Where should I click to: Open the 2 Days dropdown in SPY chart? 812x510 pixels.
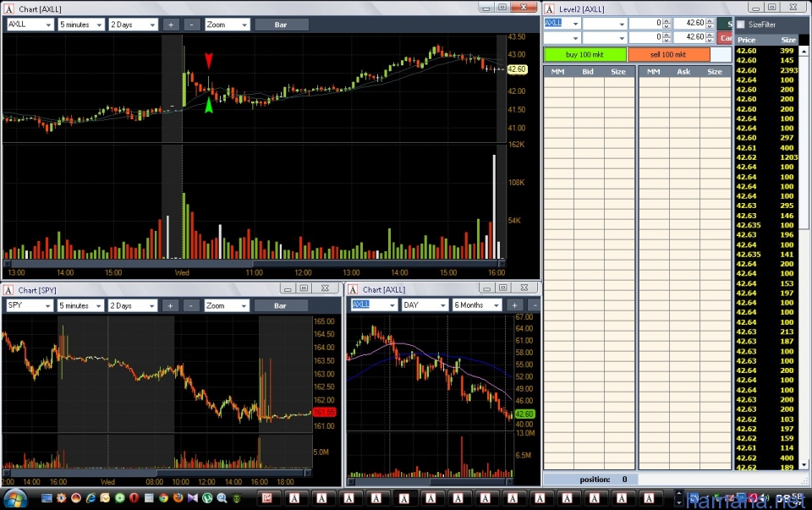click(x=151, y=305)
